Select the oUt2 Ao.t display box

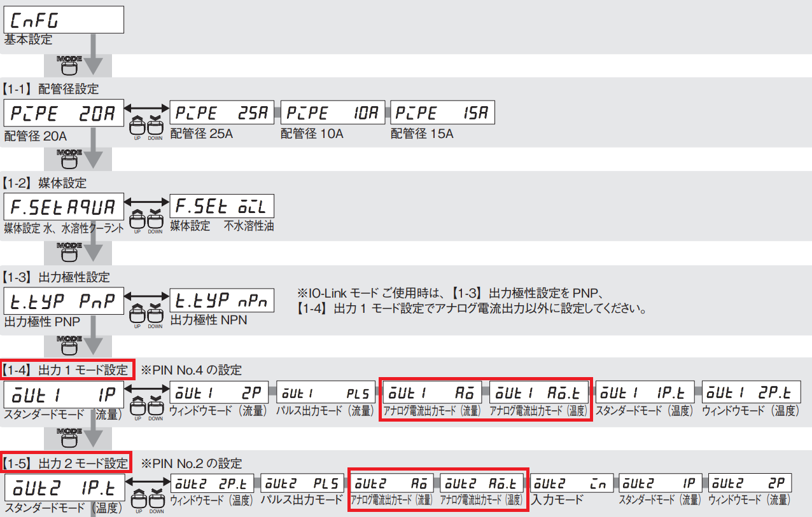(x=482, y=482)
